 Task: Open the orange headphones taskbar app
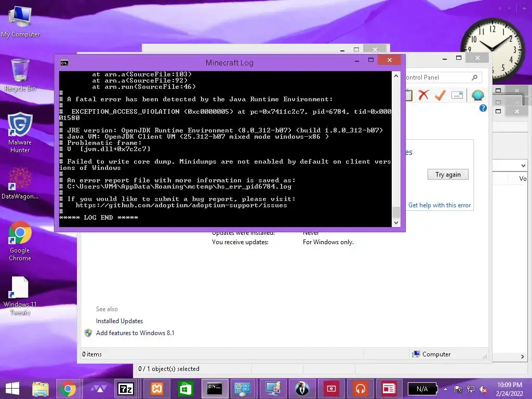[x=361, y=389]
